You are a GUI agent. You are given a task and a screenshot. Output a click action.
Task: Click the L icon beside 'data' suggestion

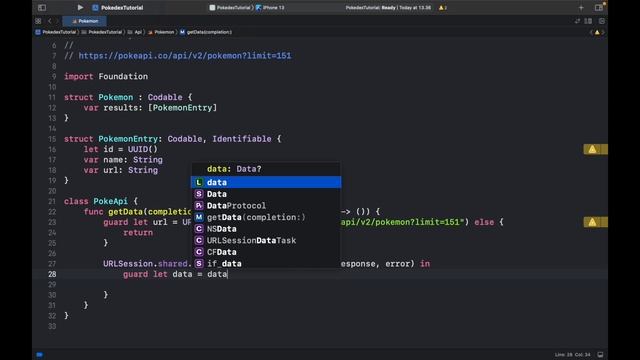(x=199, y=182)
